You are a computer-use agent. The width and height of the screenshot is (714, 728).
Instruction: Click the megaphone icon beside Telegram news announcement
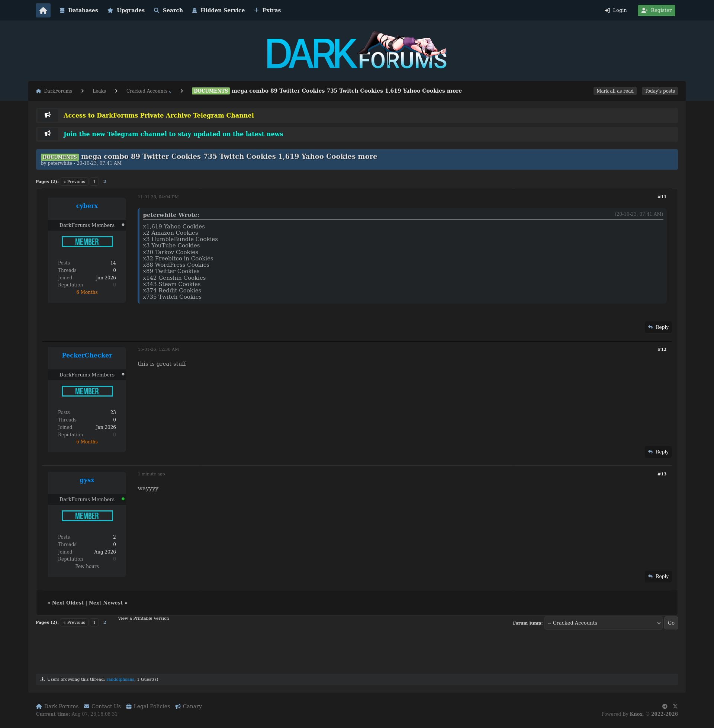pyautogui.click(x=48, y=134)
